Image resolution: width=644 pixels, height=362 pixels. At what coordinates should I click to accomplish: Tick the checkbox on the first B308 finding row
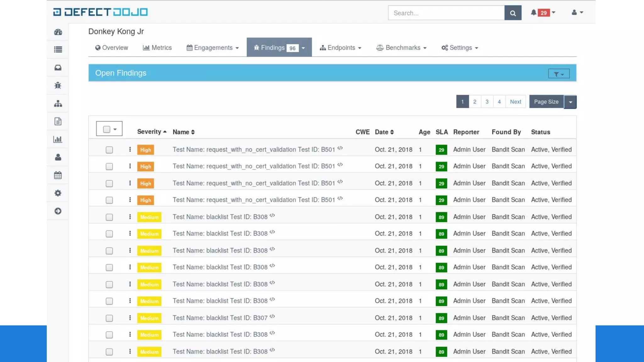(x=109, y=217)
